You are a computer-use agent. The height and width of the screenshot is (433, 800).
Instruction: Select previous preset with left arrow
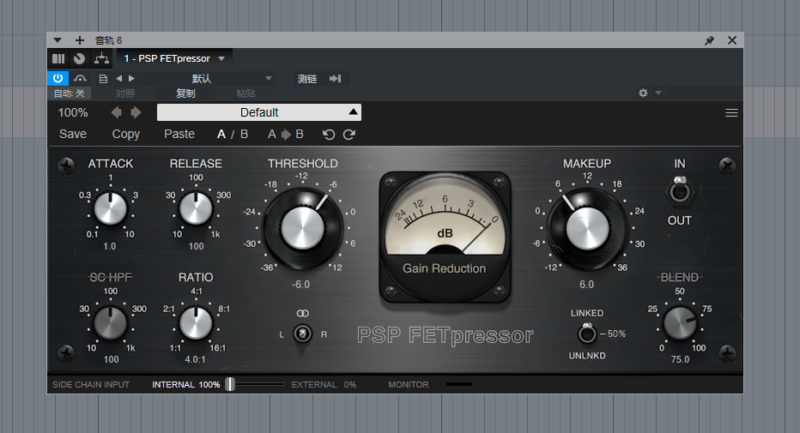pyautogui.click(x=116, y=113)
